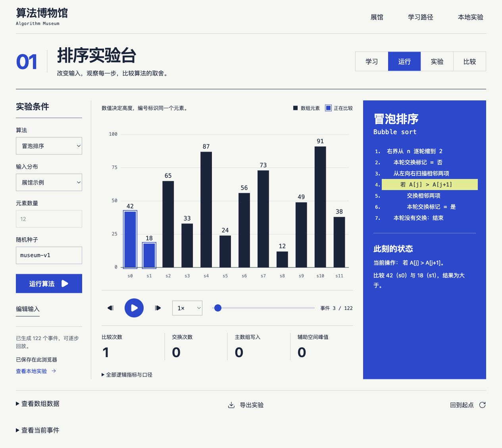
Task: Click the 编辑输入 link
Action: 28,309
